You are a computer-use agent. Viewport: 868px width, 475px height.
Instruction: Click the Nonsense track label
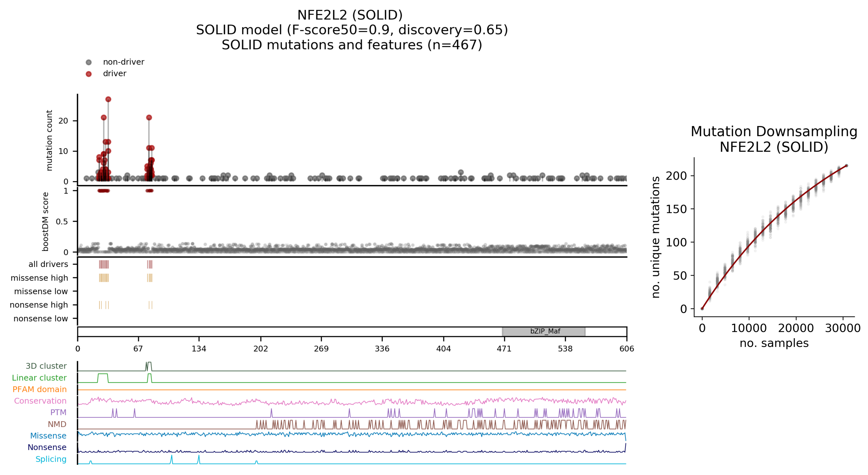click(x=47, y=447)
